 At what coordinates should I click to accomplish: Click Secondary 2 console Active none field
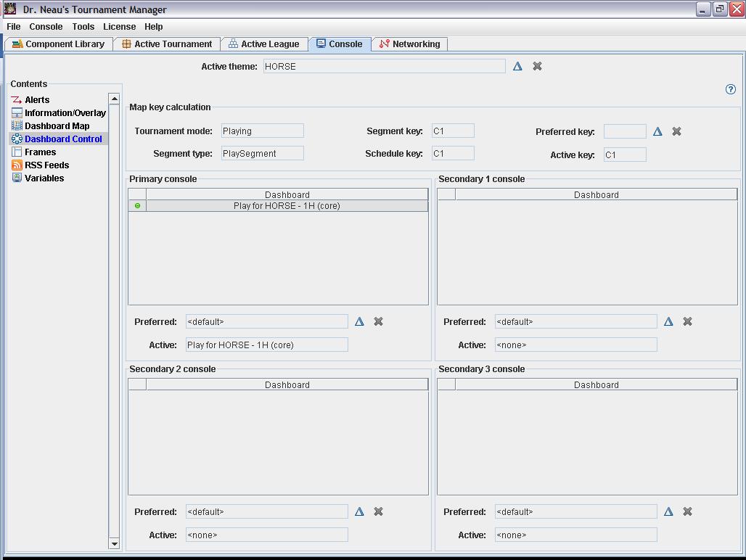coord(267,535)
